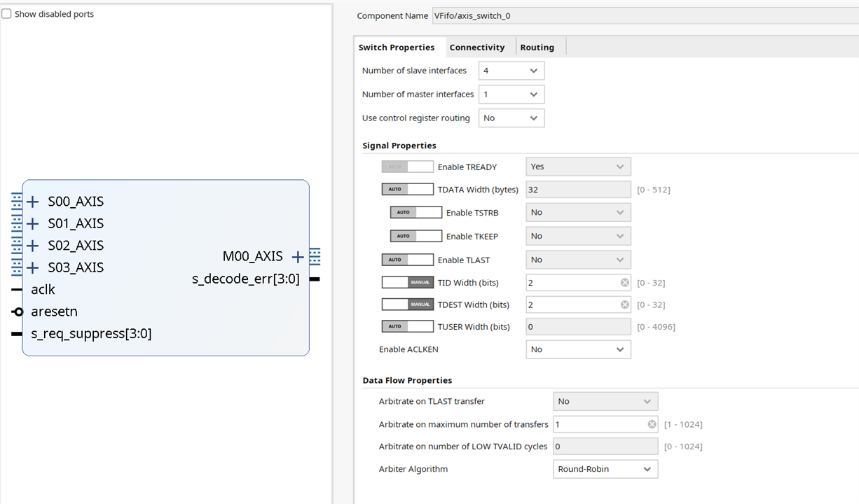Open Arbiter Algorithm Round-Robin dropdown
This screenshot has width=859, height=504.
pyautogui.click(x=605, y=469)
